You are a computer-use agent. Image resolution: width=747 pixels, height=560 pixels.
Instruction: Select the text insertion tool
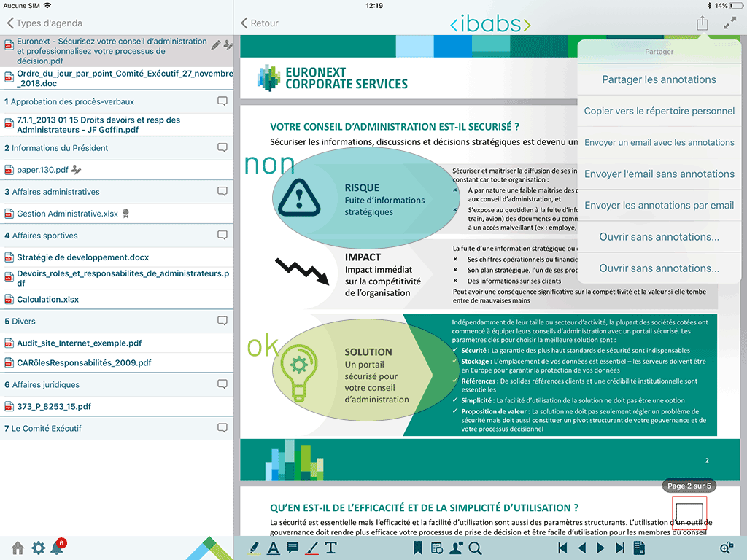pos(330,548)
